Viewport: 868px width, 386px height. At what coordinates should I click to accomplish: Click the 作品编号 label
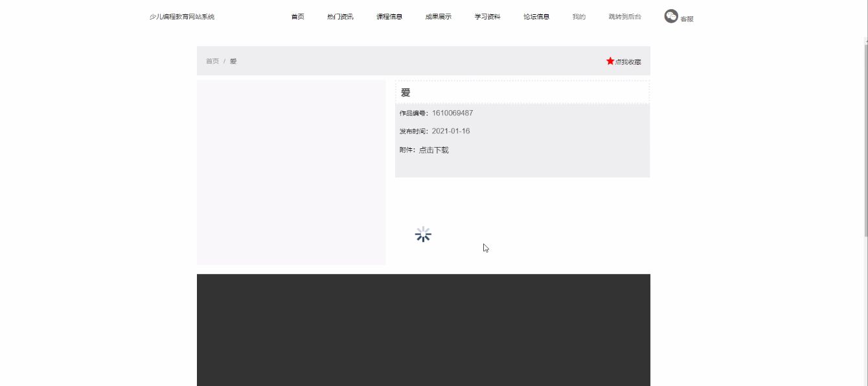click(x=414, y=113)
